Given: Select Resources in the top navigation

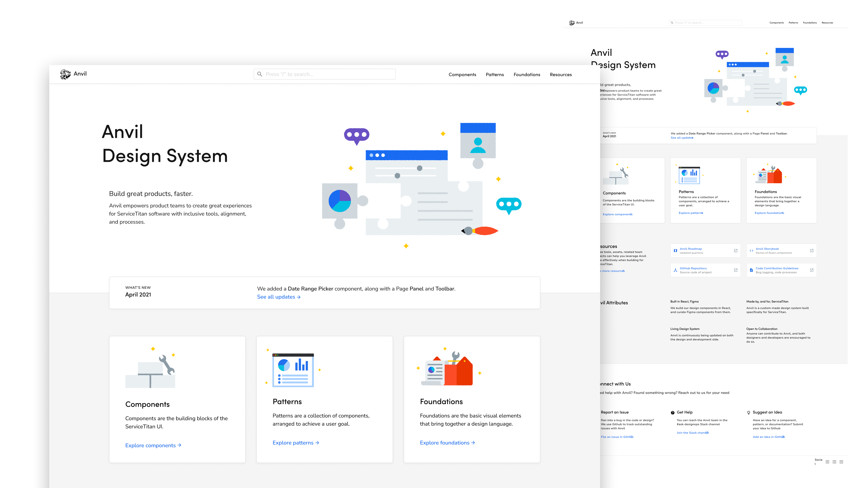Looking at the screenshot, I should [561, 74].
